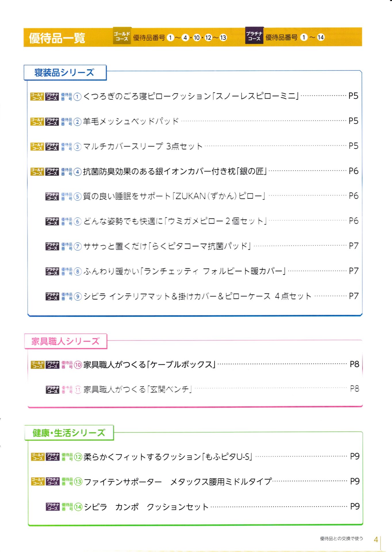
Task: Open the ウミガメピロー2個セット entry
Action: 175,221
